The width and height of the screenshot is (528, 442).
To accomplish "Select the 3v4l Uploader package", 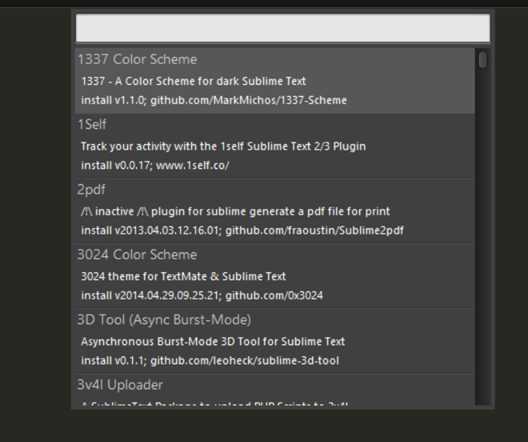I will (x=275, y=391).
